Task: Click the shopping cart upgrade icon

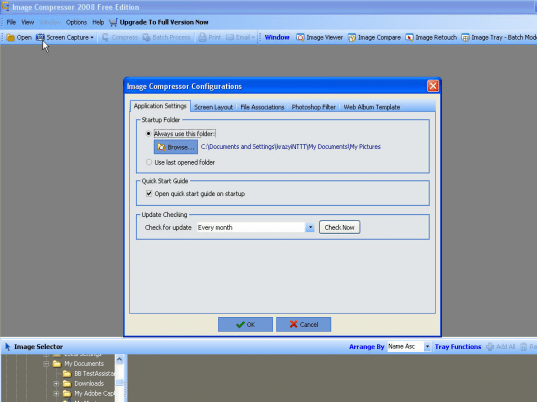Action: pyautogui.click(x=113, y=23)
